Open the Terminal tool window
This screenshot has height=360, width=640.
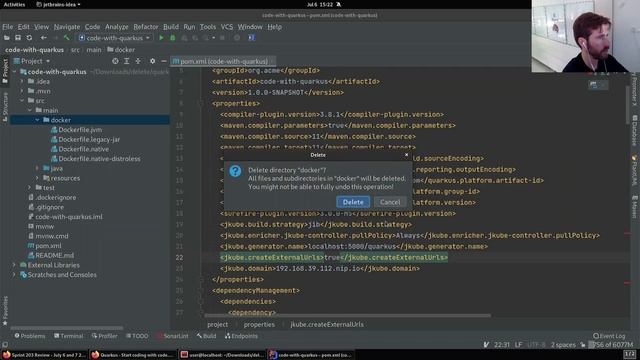pos(69,336)
